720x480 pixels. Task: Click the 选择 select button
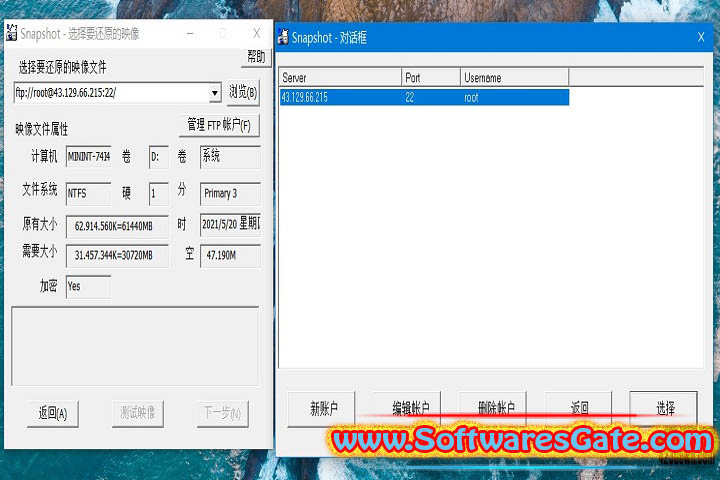coord(664,409)
